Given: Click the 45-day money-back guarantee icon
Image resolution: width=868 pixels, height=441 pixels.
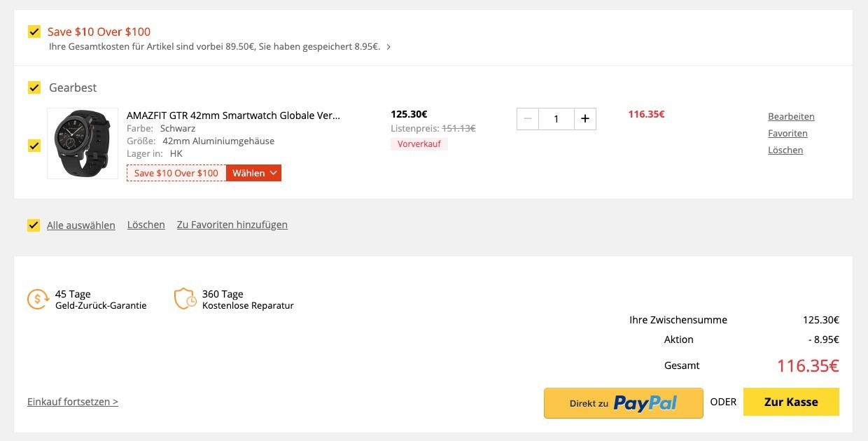Looking at the screenshot, I should tap(38, 299).
